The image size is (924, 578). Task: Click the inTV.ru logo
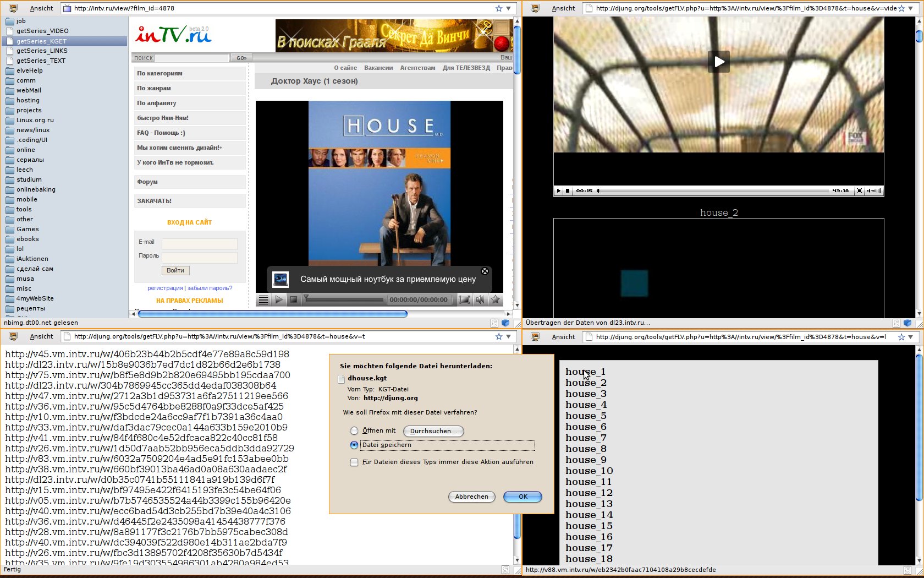173,35
